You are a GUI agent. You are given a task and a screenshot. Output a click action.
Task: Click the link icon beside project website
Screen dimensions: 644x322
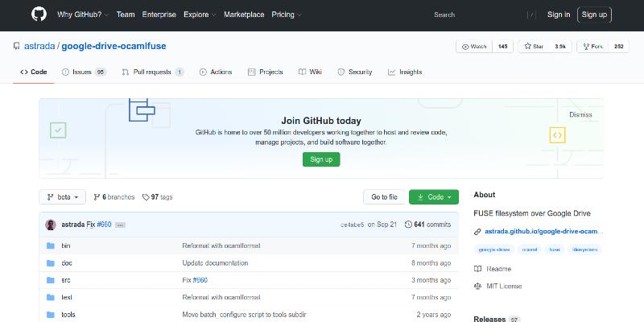[x=478, y=231]
